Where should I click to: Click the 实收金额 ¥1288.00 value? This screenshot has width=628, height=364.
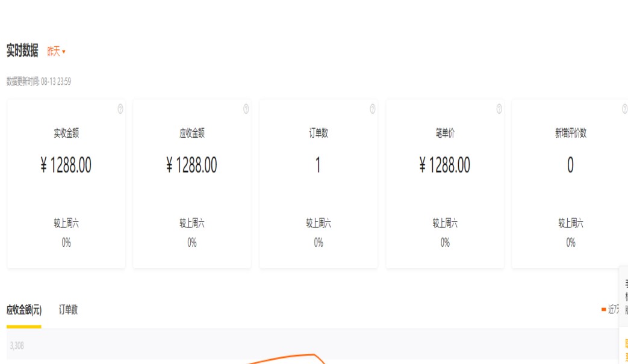pyautogui.click(x=66, y=165)
